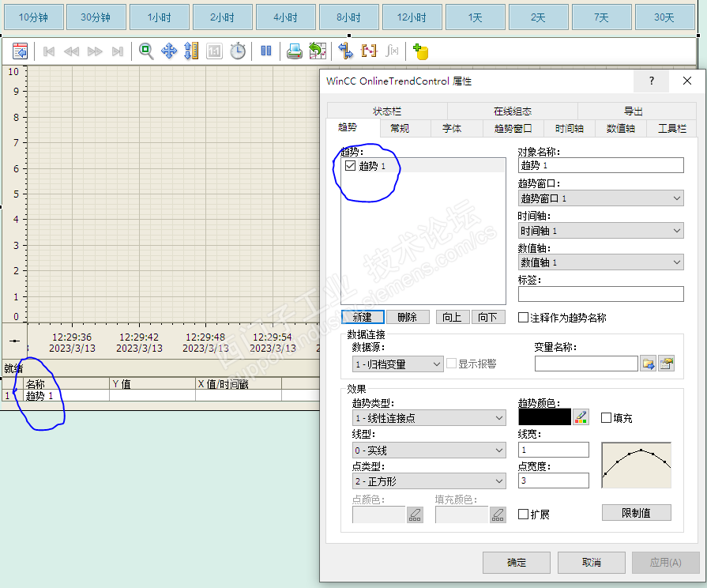Open the 数值轴 dropdown
The image size is (707, 588).
tap(601, 262)
